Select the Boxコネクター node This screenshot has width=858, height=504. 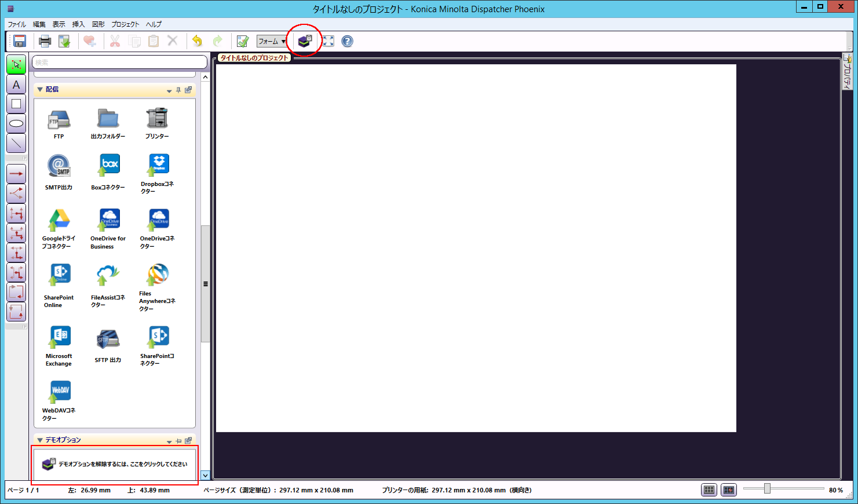tap(108, 172)
